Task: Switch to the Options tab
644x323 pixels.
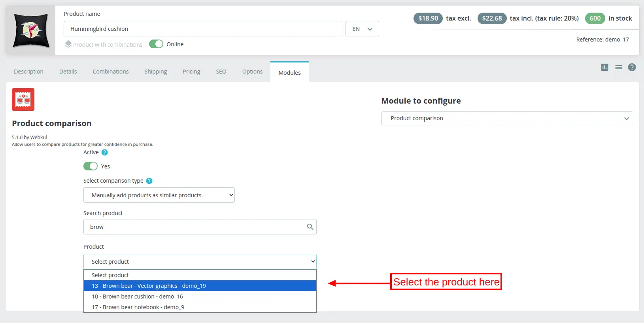Action: pyautogui.click(x=252, y=72)
